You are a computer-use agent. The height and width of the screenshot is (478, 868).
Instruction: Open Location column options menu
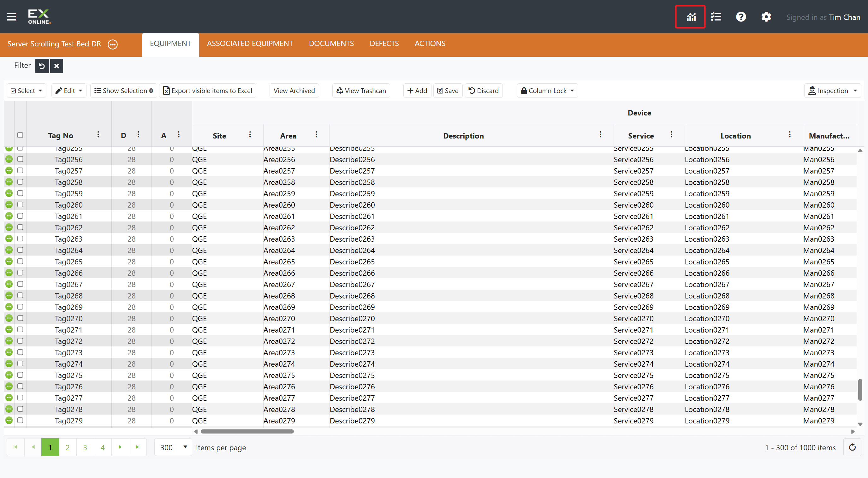pyautogui.click(x=789, y=135)
